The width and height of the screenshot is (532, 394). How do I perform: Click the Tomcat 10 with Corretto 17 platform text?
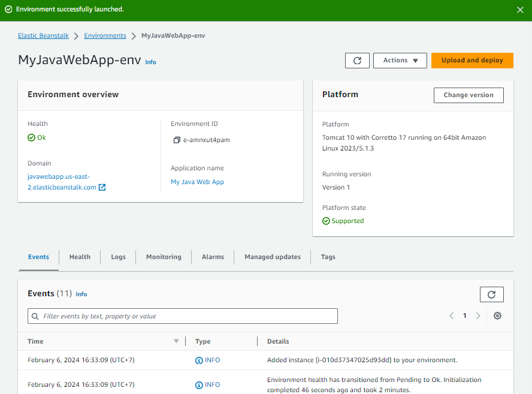tap(404, 143)
